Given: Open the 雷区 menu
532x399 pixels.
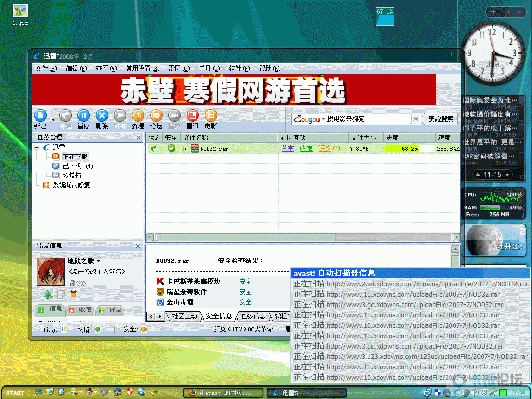Looking at the screenshot, I should coord(179,69).
